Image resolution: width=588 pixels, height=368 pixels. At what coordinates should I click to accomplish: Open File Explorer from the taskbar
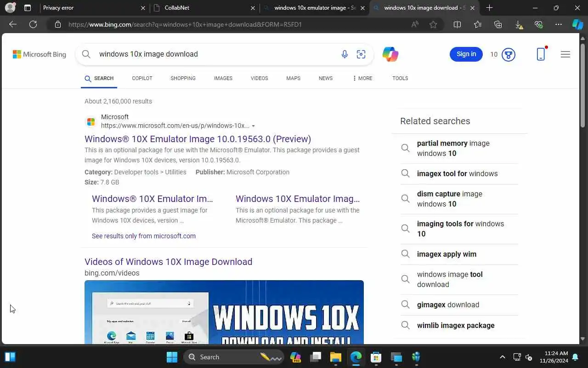[x=335, y=357]
